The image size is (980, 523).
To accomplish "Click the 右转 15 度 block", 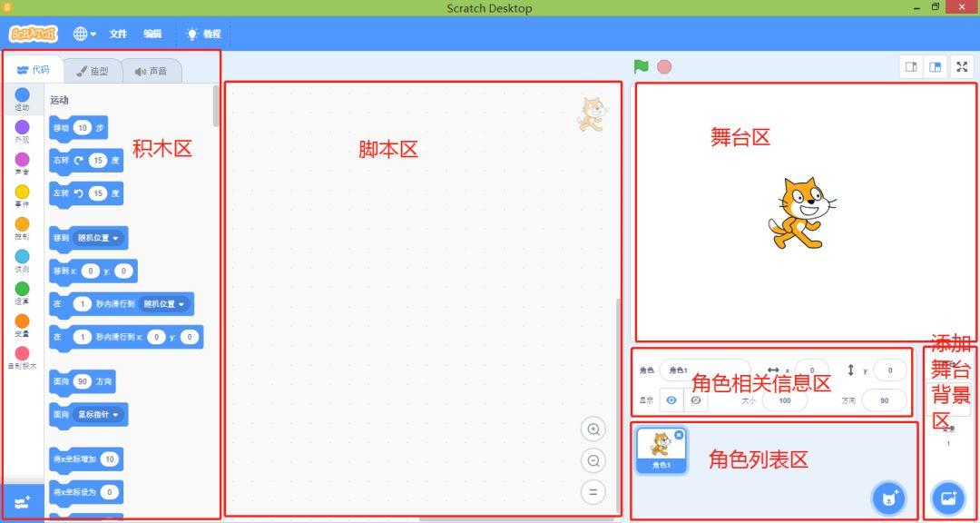I will [x=86, y=160].
